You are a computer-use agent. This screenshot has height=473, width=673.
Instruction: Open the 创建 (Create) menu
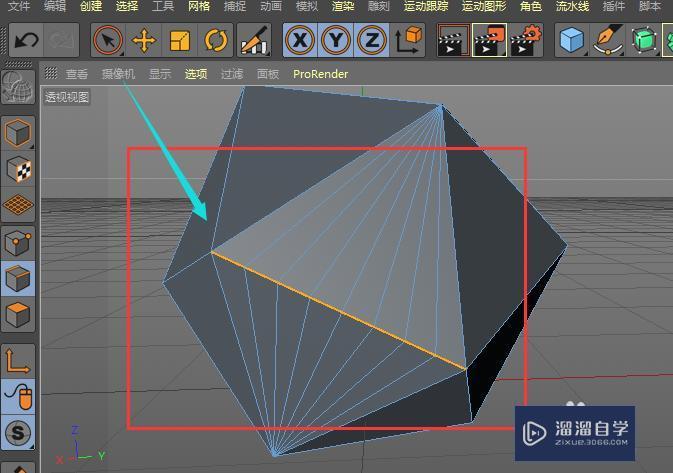pyautogui.click(x=91, y=6)
